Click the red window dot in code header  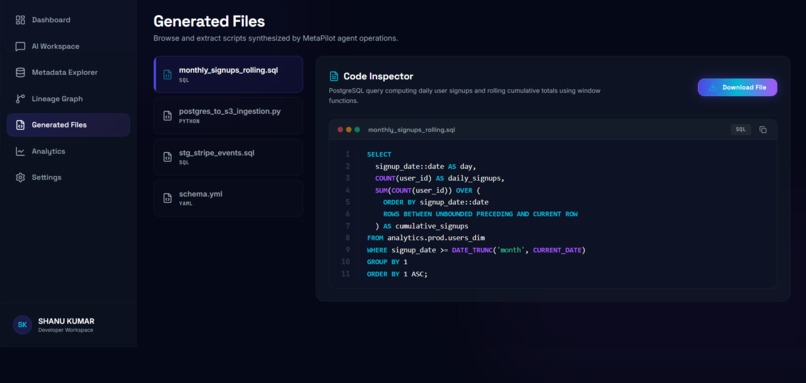340,130
